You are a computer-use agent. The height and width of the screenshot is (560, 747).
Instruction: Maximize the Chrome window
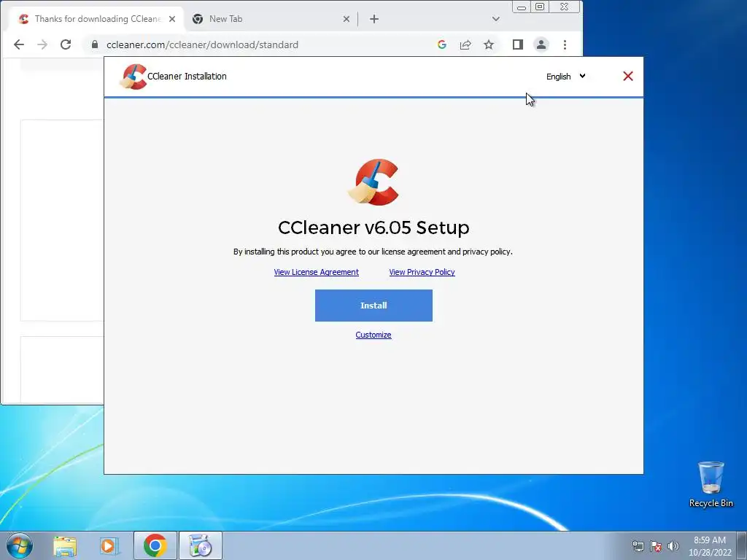[540, 7]
